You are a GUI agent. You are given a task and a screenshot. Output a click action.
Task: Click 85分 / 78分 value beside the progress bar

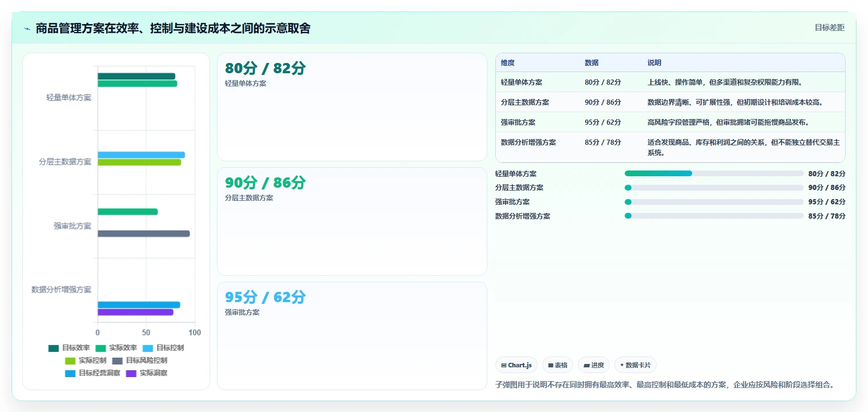tap(827, 216)
